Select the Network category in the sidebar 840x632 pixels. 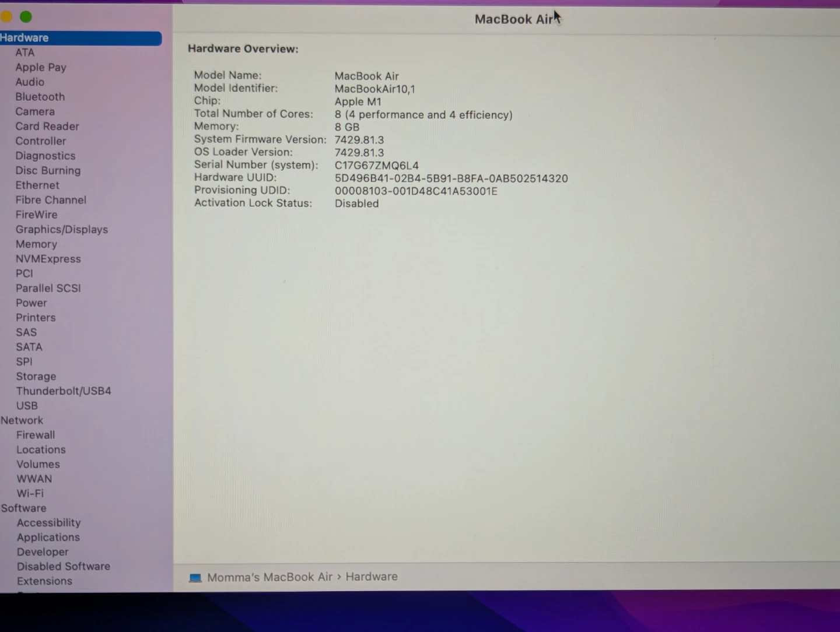point(22,420)
